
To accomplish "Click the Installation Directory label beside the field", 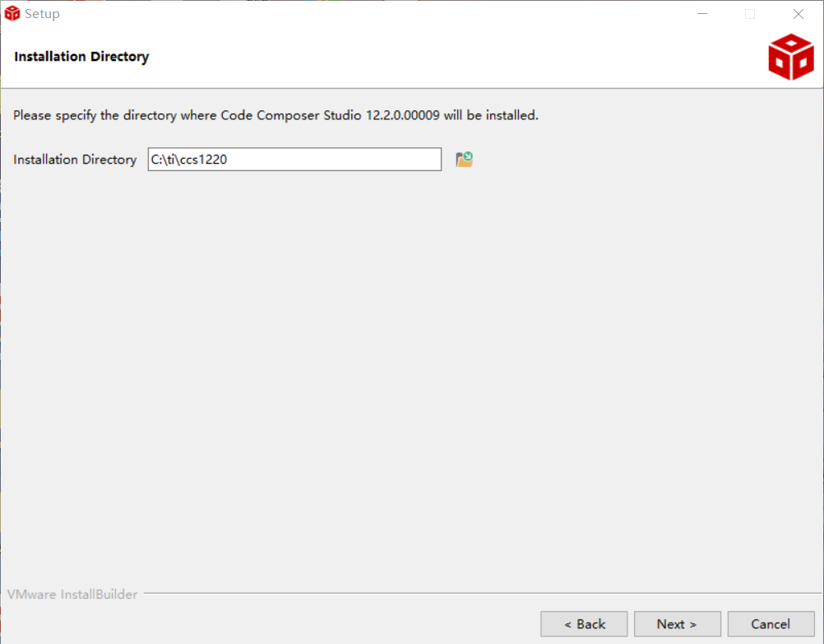I will click(x=75, y=160).
